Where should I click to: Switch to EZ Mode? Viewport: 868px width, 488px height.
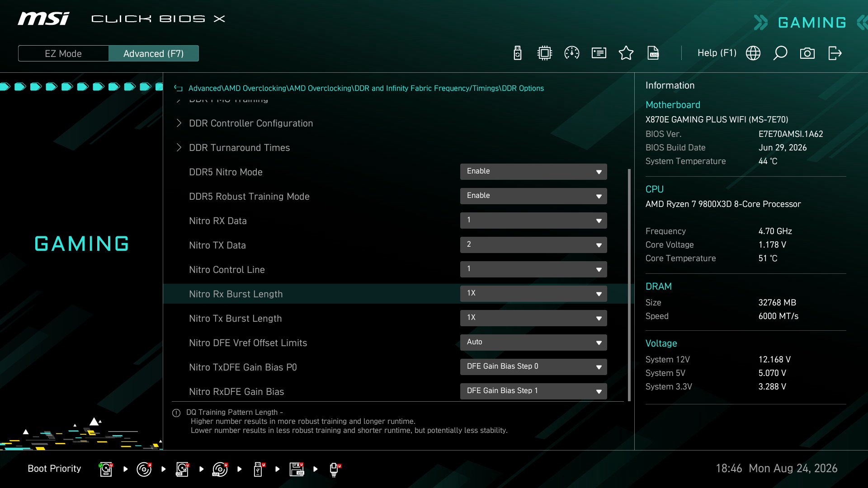pos(63,53)
